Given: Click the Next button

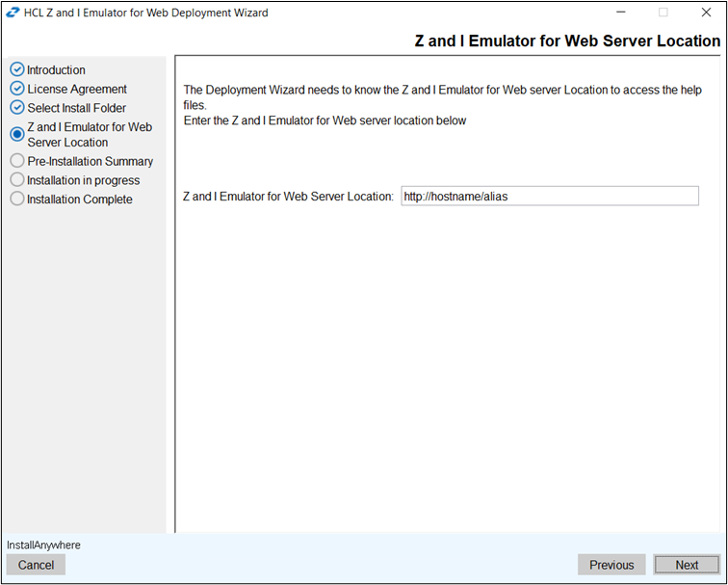Looking at the screenshot, I should (x=687, y=565).
